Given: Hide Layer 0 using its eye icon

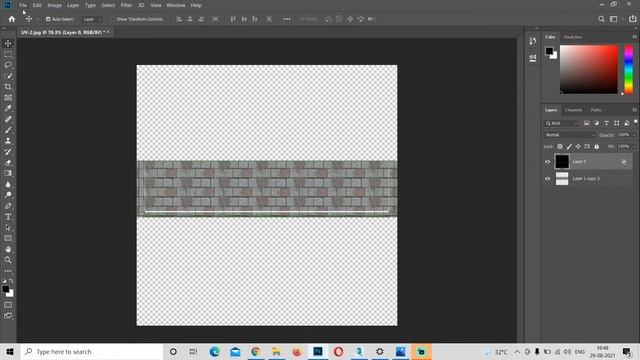Looking at the screenshot, I should coord(547,162).
